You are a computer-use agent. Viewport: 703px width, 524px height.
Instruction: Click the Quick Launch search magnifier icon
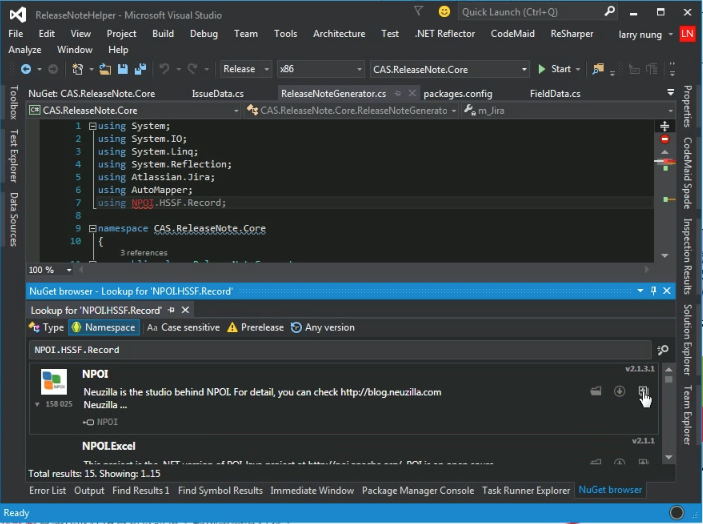[x=609, y=11]
